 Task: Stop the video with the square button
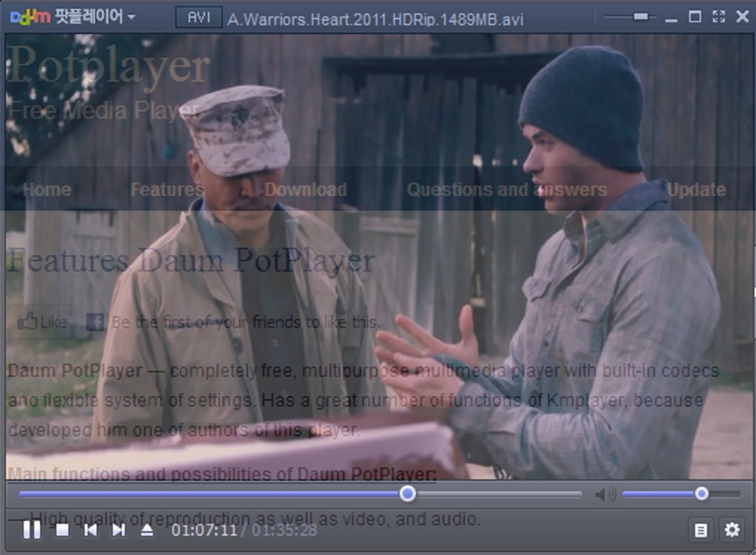pyautogui.click(x=62, y=530)
